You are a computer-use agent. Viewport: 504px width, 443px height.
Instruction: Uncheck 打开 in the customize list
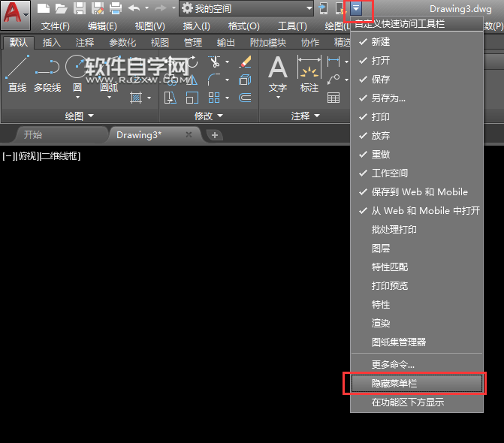417,60
